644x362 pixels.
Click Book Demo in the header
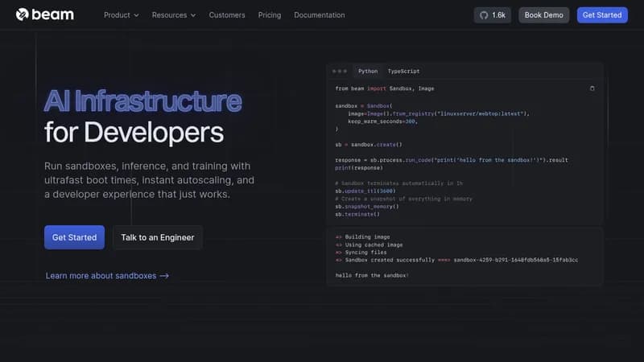coord(544,15)
